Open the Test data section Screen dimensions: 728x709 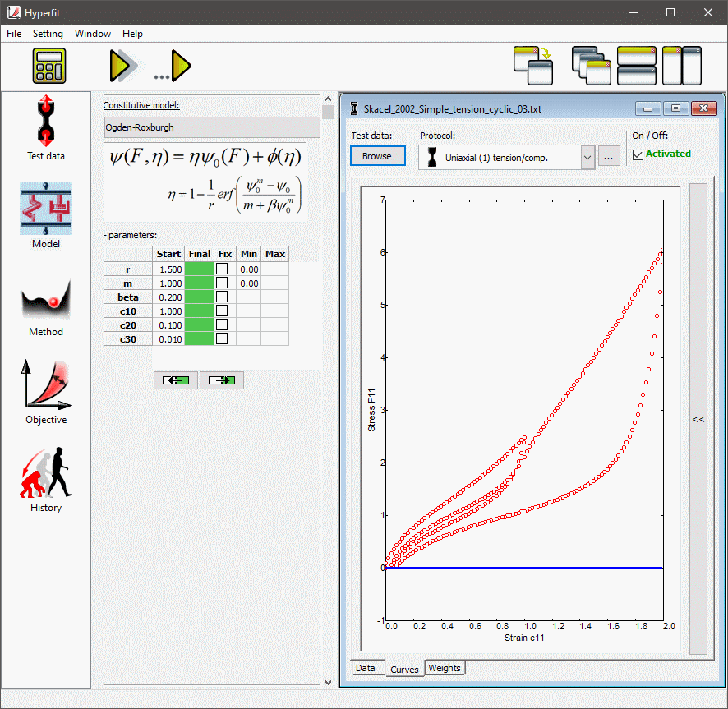(46, 128)
